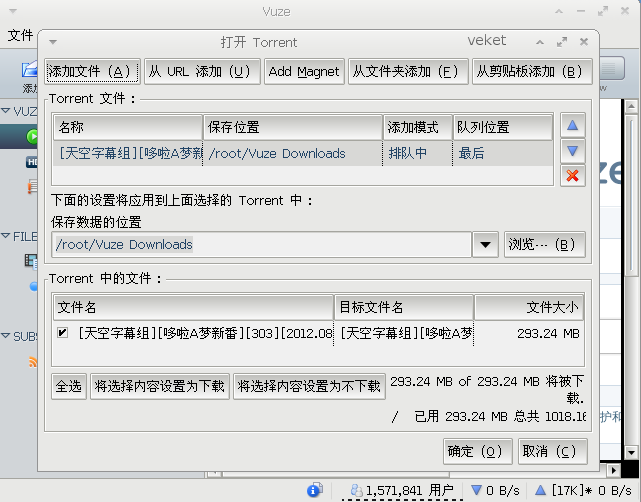Click the /root/Vuze Downloads save path field
Viewport: 641px width, 502px height.
[x=262, y=244]
